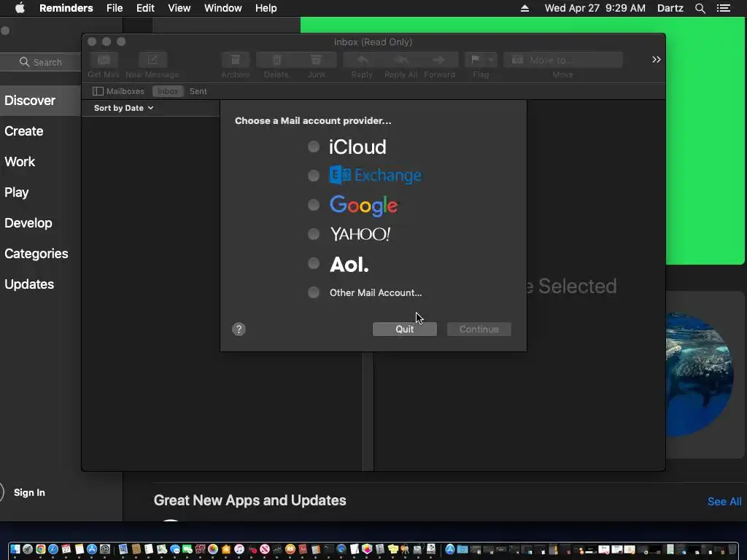The width and height of the screenshot is (747, 560).
Task: Launch Safari from the Dock
Action: pos(53,549)
